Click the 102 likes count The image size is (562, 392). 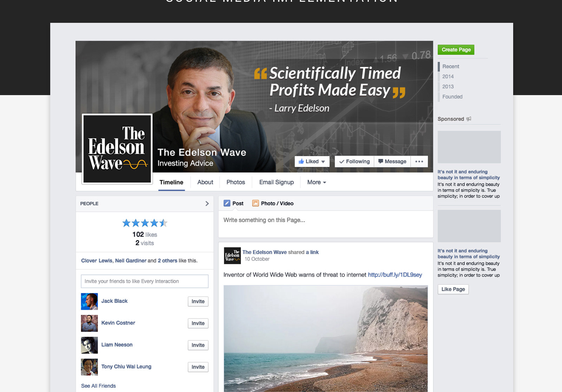[145, 234]
